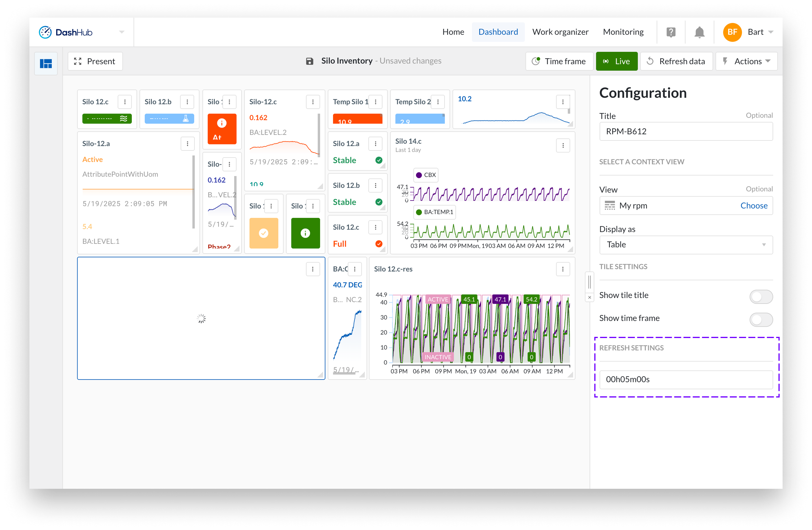Switch to the Monitoring tab
812x530 pixels.
(623, 32)
